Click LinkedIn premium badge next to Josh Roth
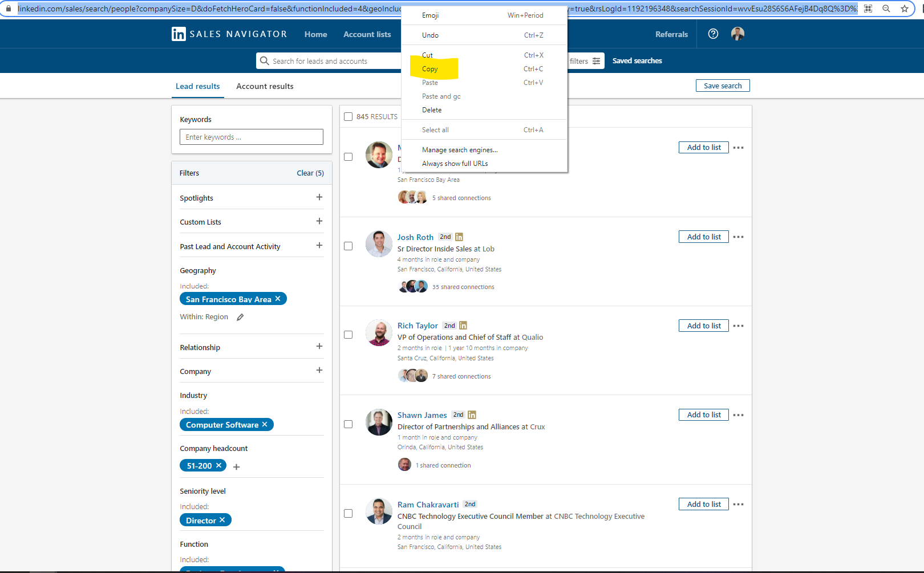Screen dimensions: 924x573 click(x=459, y=237)
